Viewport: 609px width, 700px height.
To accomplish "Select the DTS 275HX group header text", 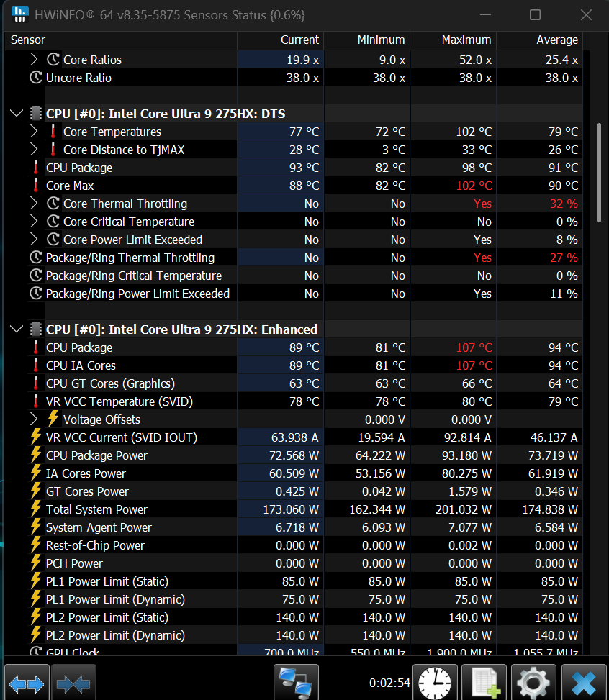I will pyautogui.click(x=166, y=114).
